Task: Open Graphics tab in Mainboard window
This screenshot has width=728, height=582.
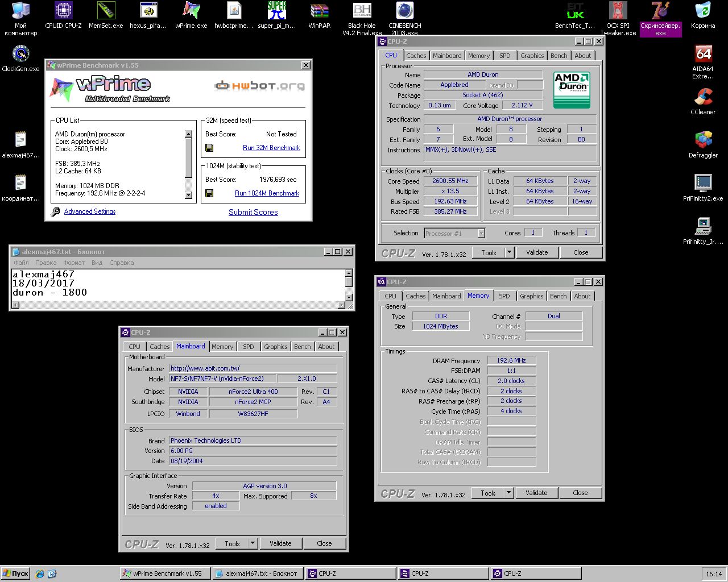Action: (275, 347)
